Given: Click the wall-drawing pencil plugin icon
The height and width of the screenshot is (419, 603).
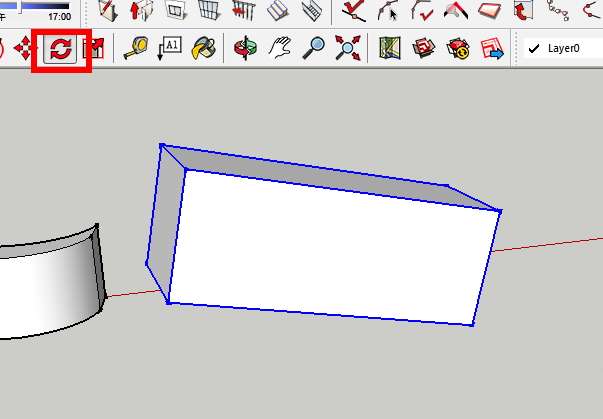Looking at the screenshot, I should [x=108, y=10].
